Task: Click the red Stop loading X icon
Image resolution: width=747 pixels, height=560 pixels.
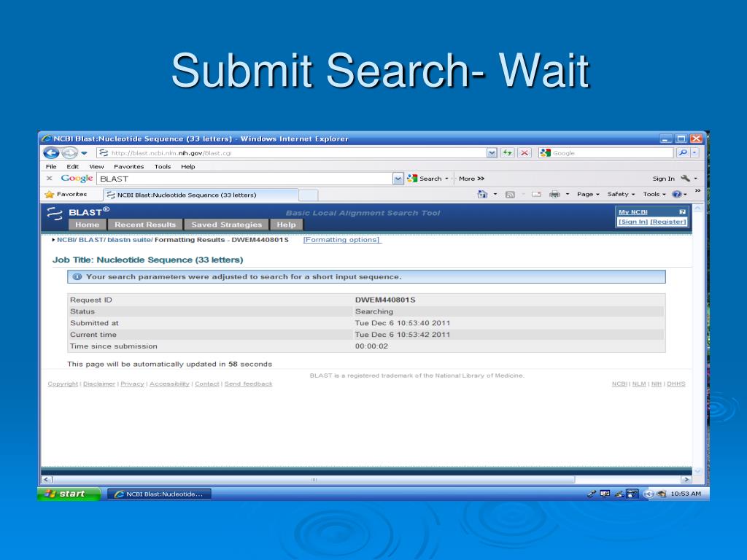Action: click(524, 153)
